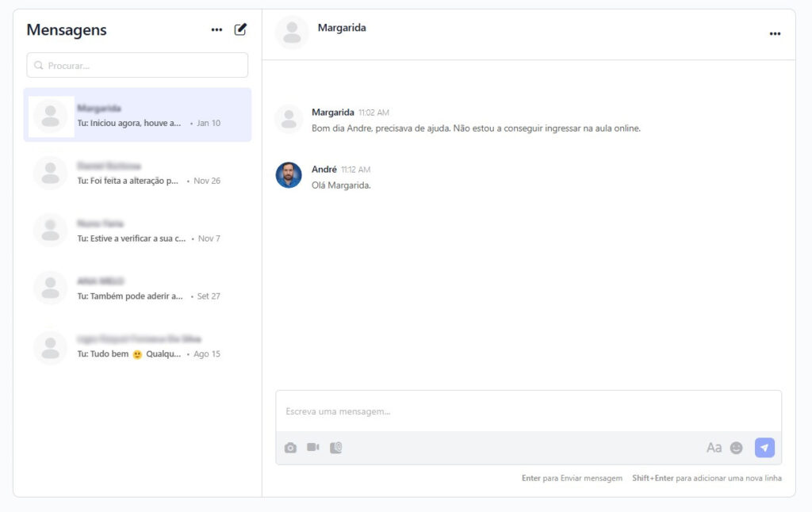Open the emoji picker smiley icon

pyautogui.click(x=737, y=448)
